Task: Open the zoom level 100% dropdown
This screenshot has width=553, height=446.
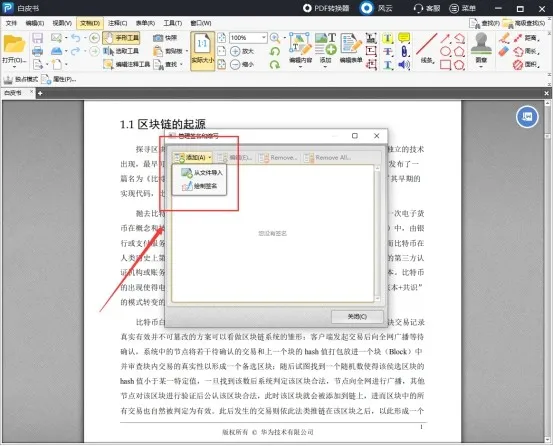Action: point(263,38)
